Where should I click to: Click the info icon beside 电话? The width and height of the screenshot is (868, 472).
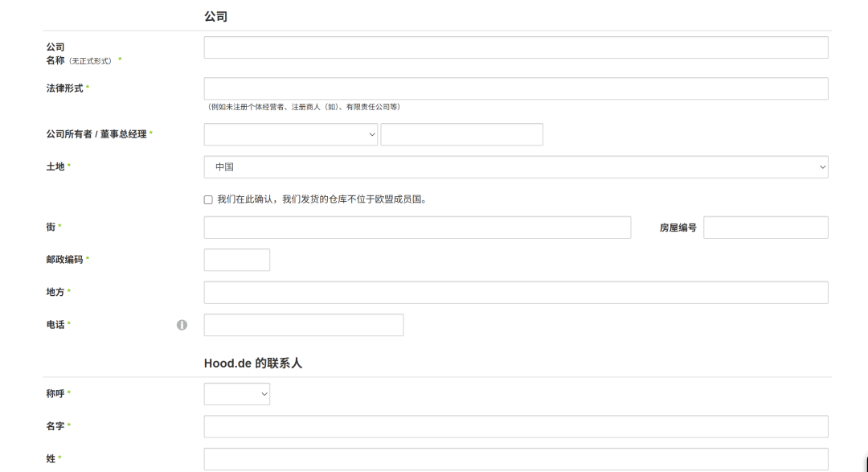click(x=182, y=325)
